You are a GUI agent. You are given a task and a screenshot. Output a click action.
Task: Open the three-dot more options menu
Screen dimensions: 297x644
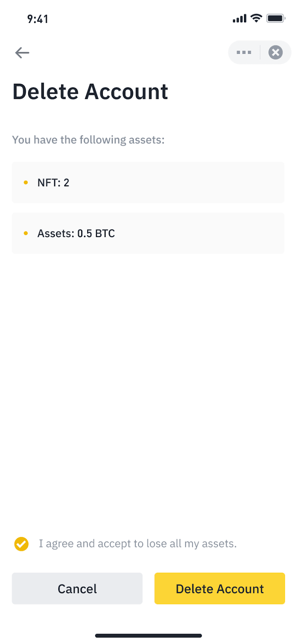(x=244, y=52)
